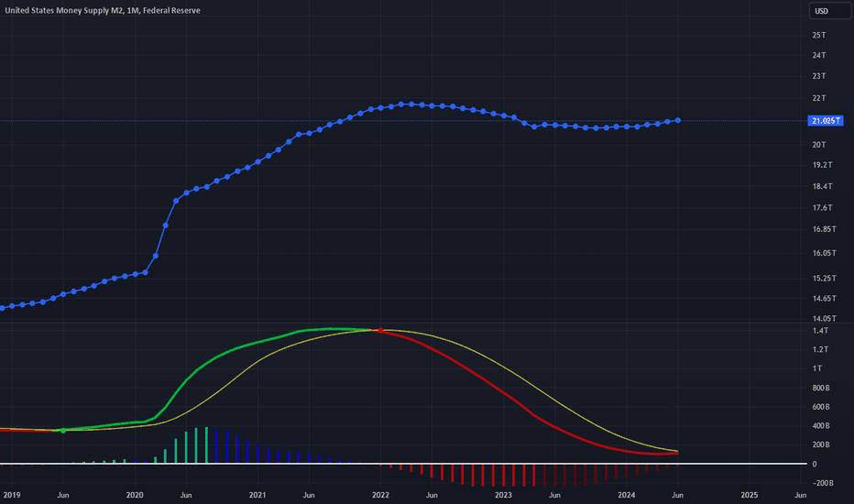
Task: Click the 200B indicator axis label
Action: (x=821, y=444)
